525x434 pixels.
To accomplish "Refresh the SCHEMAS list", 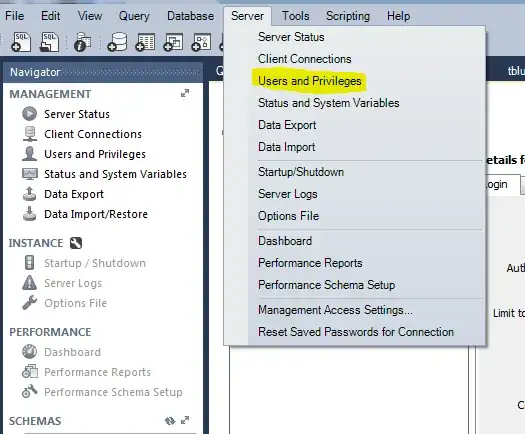I will pos(170,421).
